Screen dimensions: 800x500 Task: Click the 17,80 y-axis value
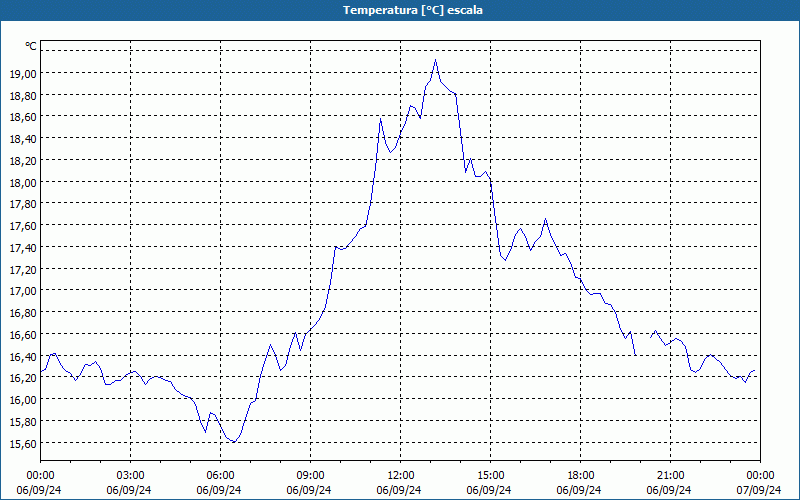coord(23,204)
